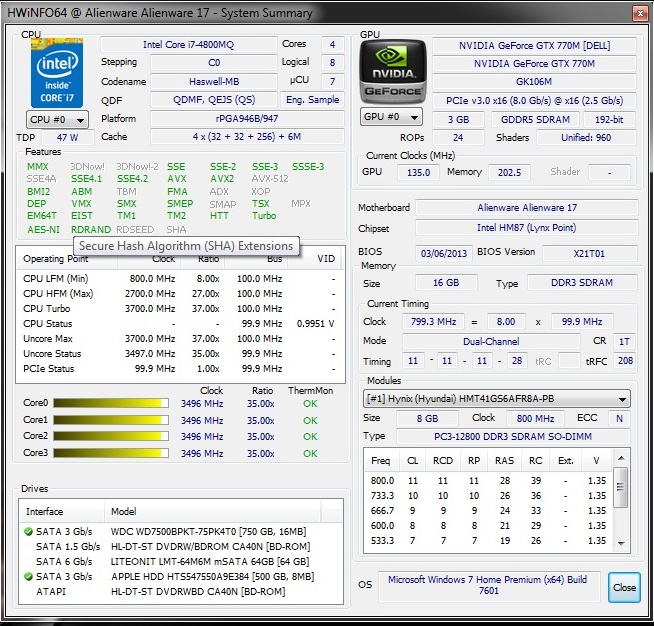Click the GK106M GPU codename field

[x=534, y=82]
